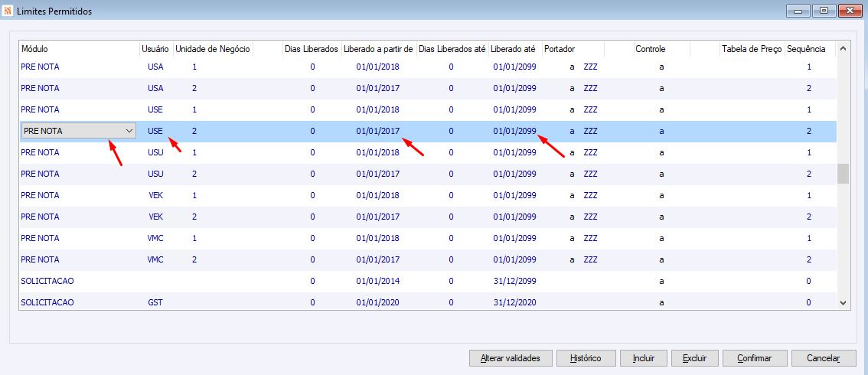Click the USE user cell in highlighted row
The width and height of the screenshot is (868, 375).
tap(155, 131)
